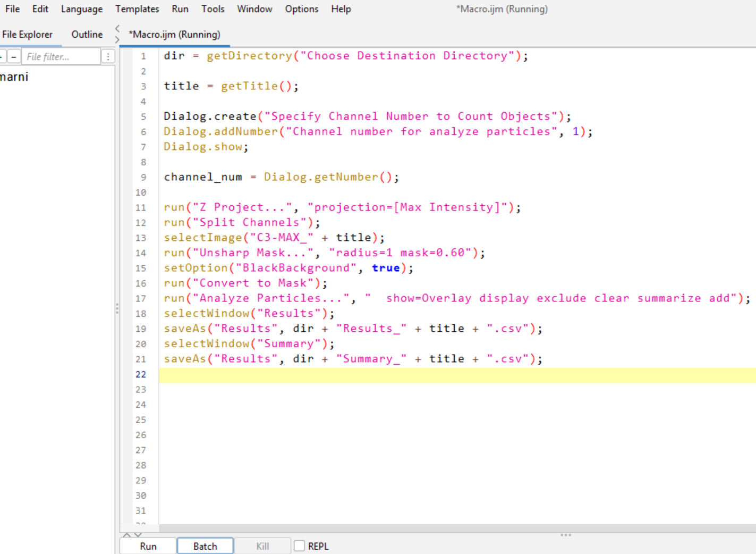This screenshot has width=756, height=554.
Task: Open the Help menu
Action: pyautogui.click(x=341, y=9)
